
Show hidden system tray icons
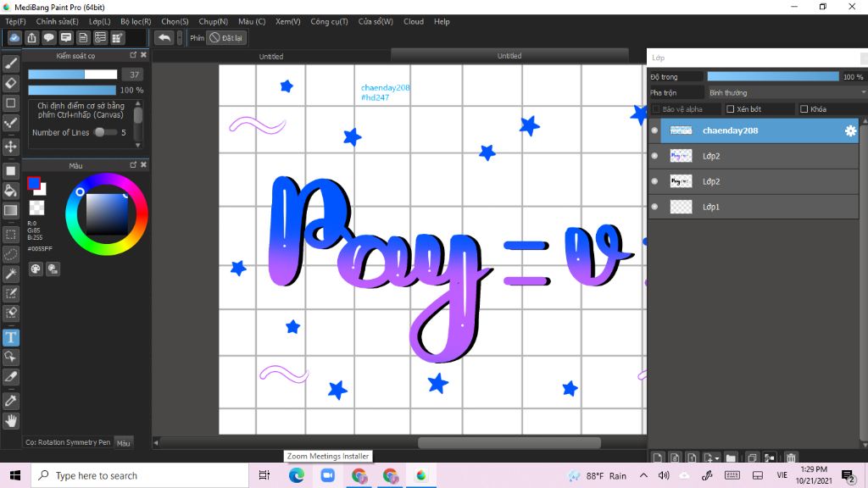[x=643, y=475]
